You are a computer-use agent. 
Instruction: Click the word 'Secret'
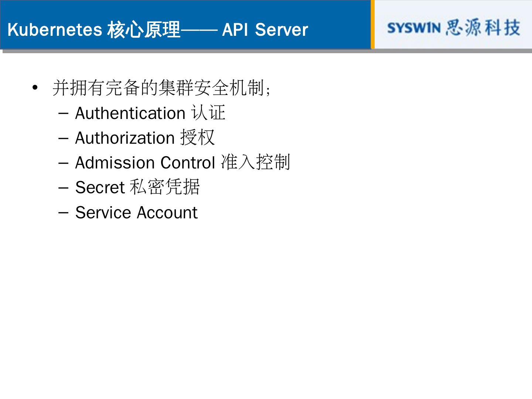(100, 187)
